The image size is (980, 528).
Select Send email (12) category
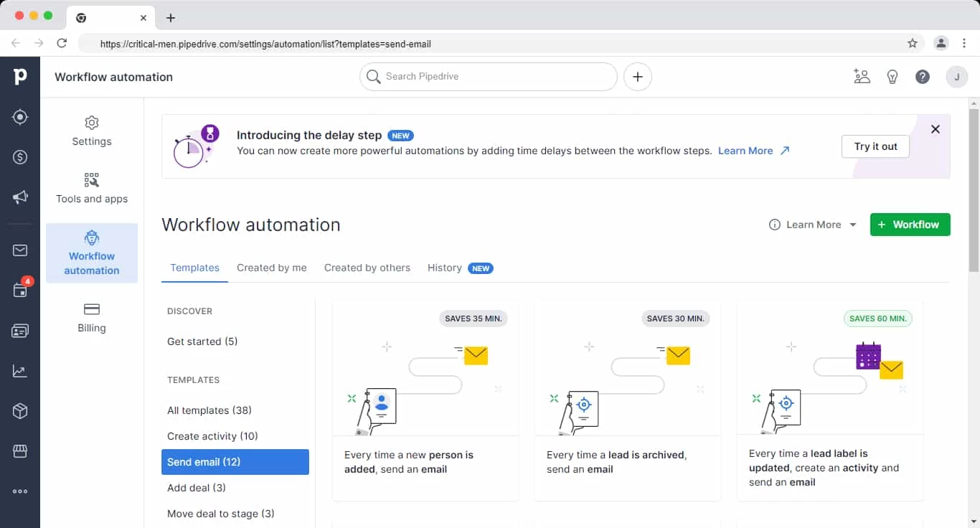[x=235, y=462]
